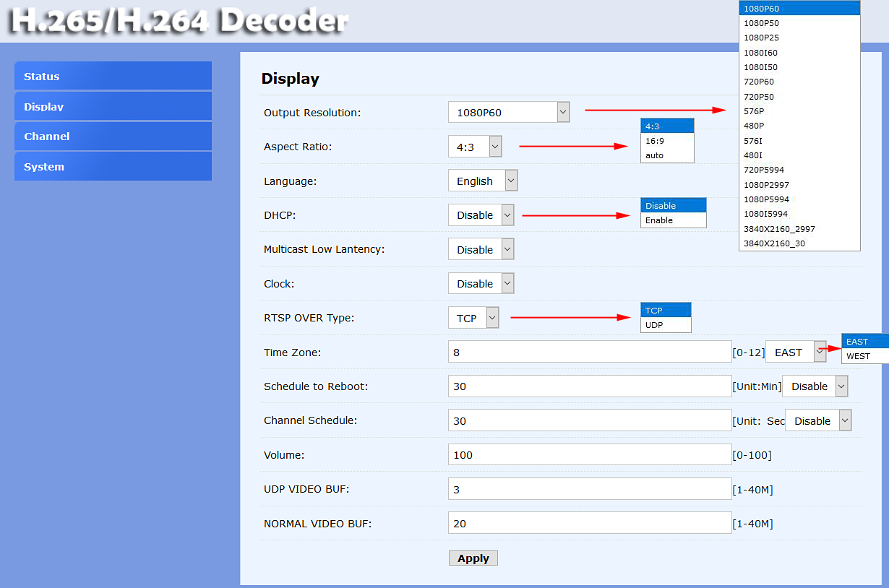Open the Language dropdown
The width and height of the screenshot is (889, 588).
[483, 181]
